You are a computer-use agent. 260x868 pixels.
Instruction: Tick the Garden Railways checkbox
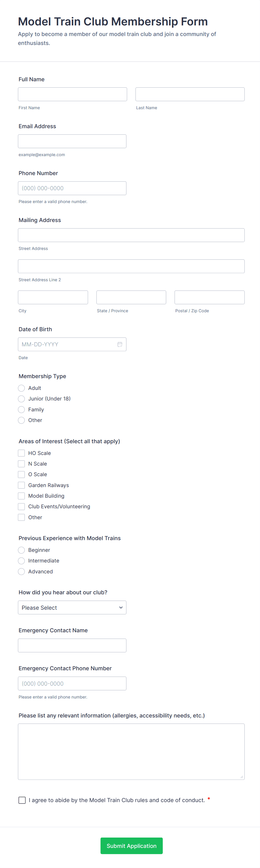[x=22, y=485]
